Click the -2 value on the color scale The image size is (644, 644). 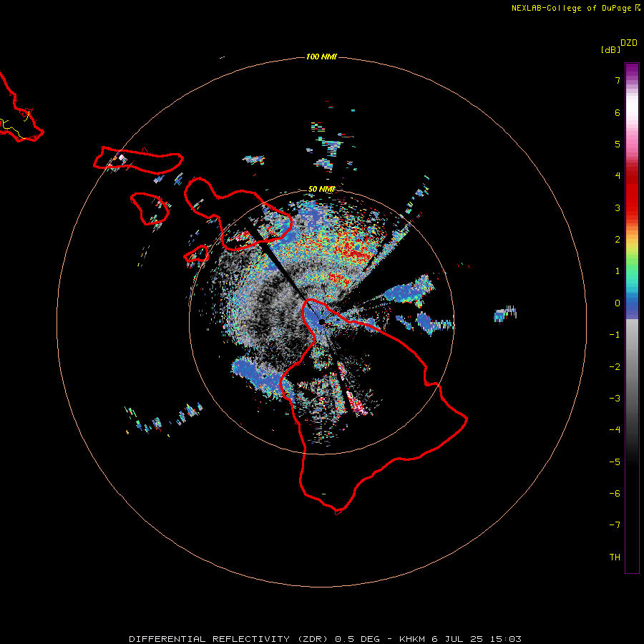point(615,367)
